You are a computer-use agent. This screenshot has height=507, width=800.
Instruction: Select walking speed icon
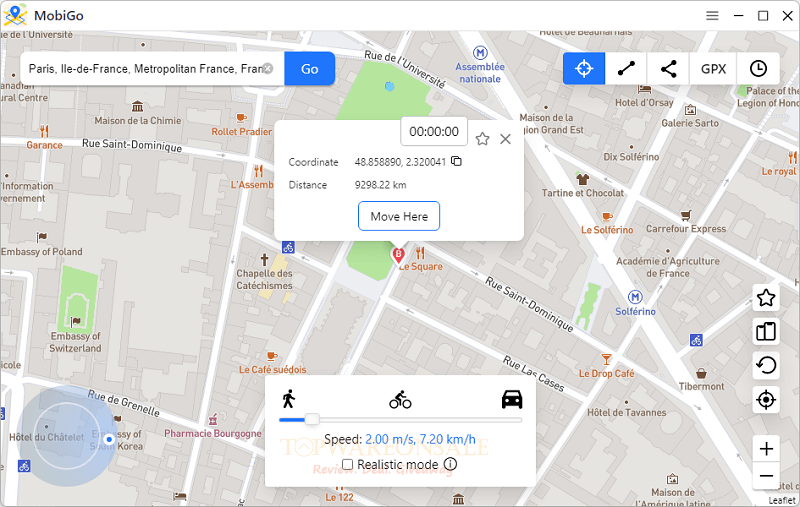tap(288, 398)
